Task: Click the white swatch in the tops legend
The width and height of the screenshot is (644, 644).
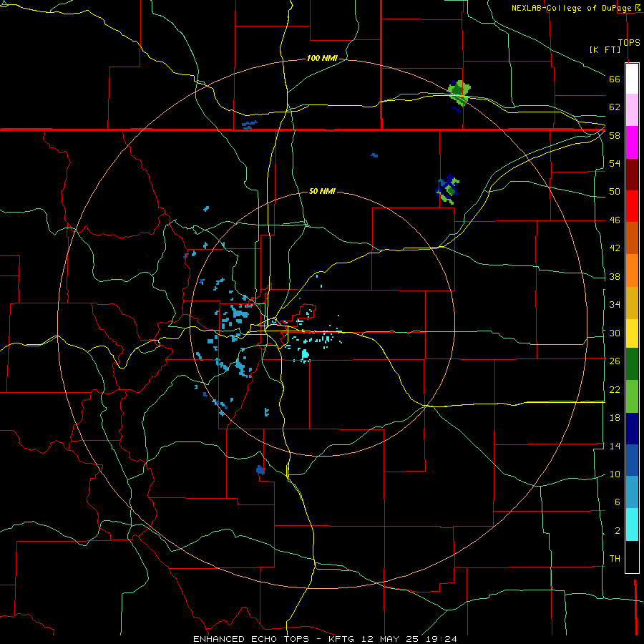Action: pyautogui.click(x=632, y=79)
